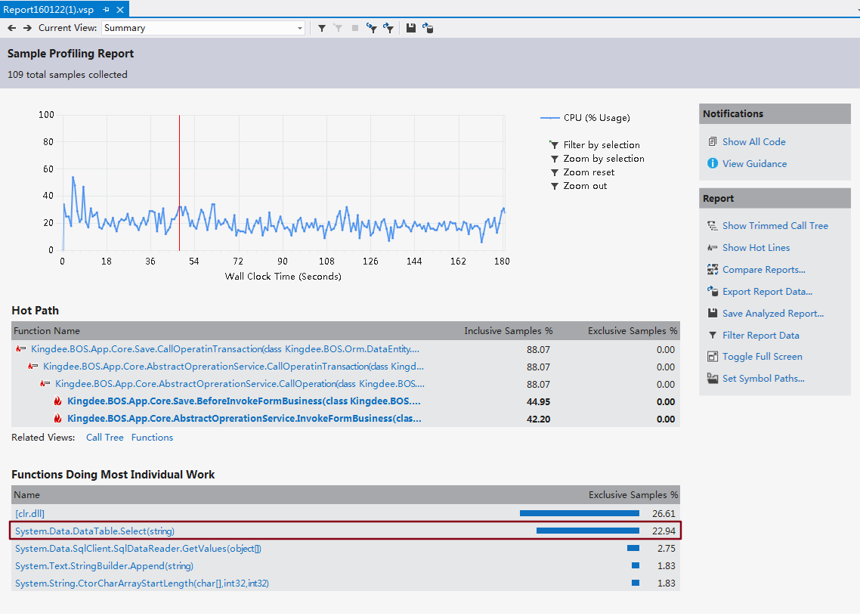Save the report using the disk toolbar icon

pos(411,28)
